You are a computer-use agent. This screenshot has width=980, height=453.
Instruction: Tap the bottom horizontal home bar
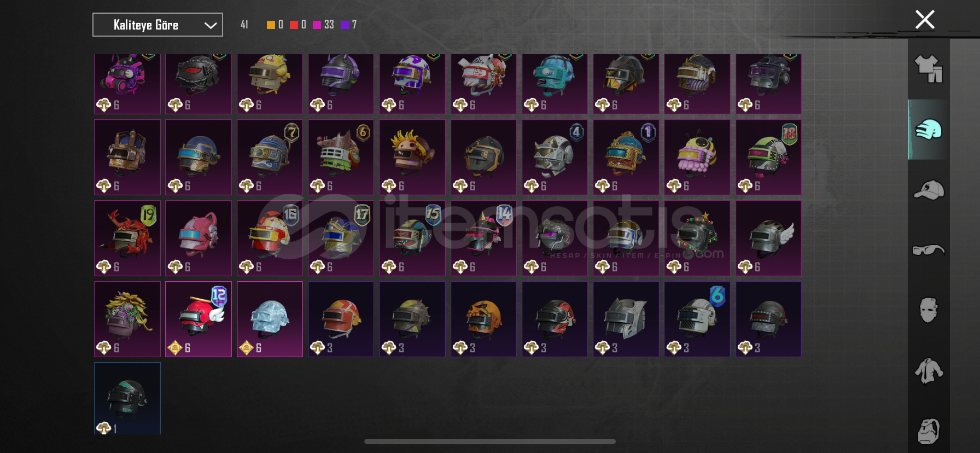[x=490, y=442]
